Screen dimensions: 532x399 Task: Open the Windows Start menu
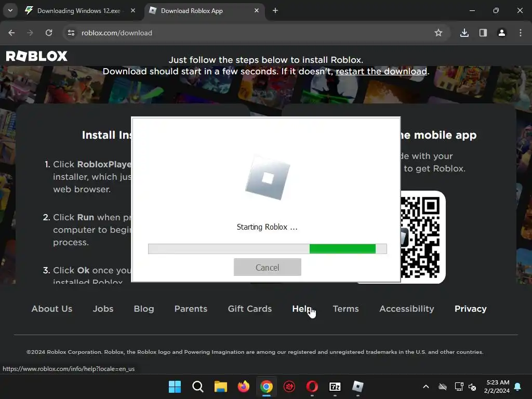tap(175, 387)
